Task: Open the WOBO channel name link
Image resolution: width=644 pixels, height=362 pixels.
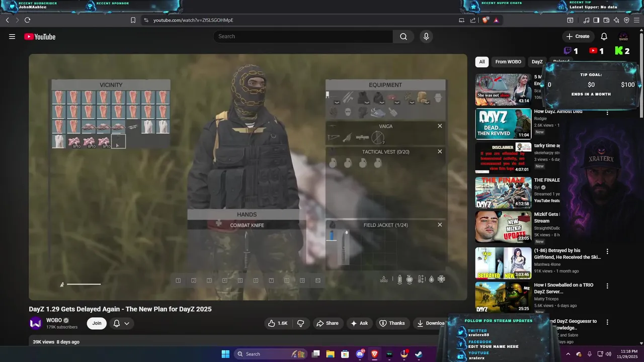Action: point(54,320)
